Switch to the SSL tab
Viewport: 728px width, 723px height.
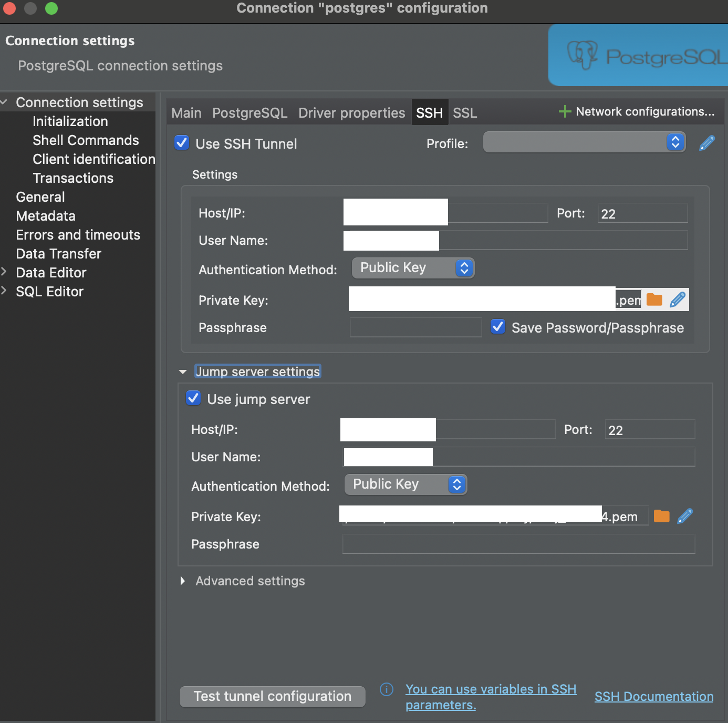465,113
